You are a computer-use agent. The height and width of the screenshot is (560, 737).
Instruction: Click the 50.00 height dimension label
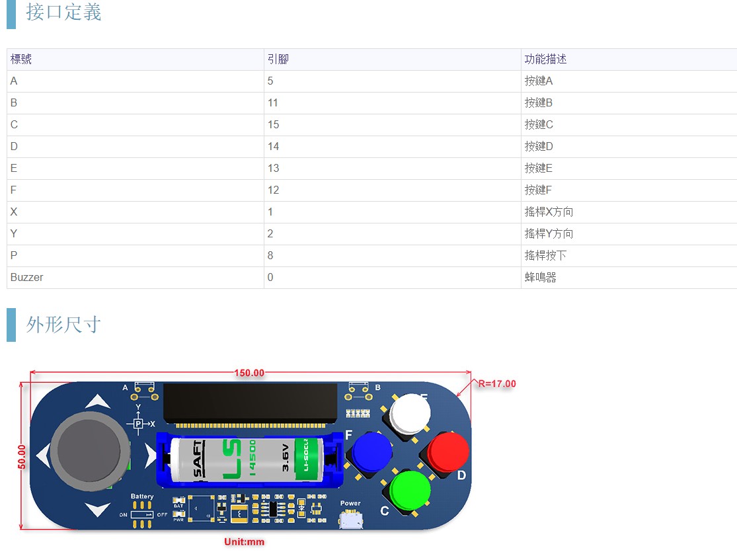[x=22, y=457]
